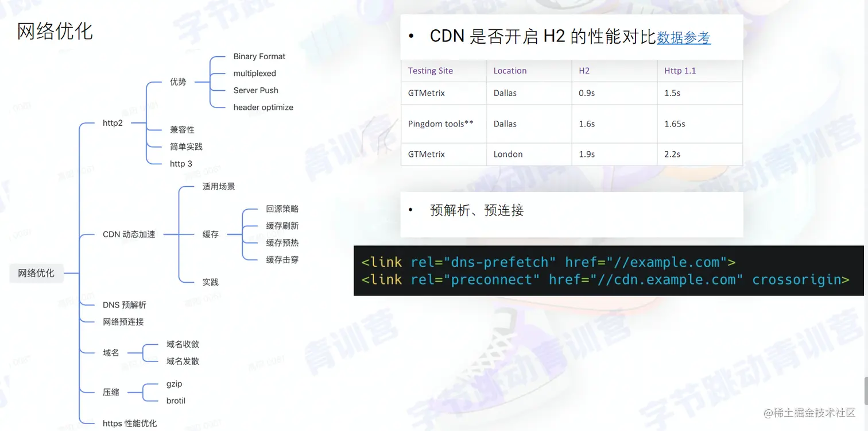Screen dimensions: 868x431
Task: Click the 1.6s H2 value
Action: tap(587, 124)
